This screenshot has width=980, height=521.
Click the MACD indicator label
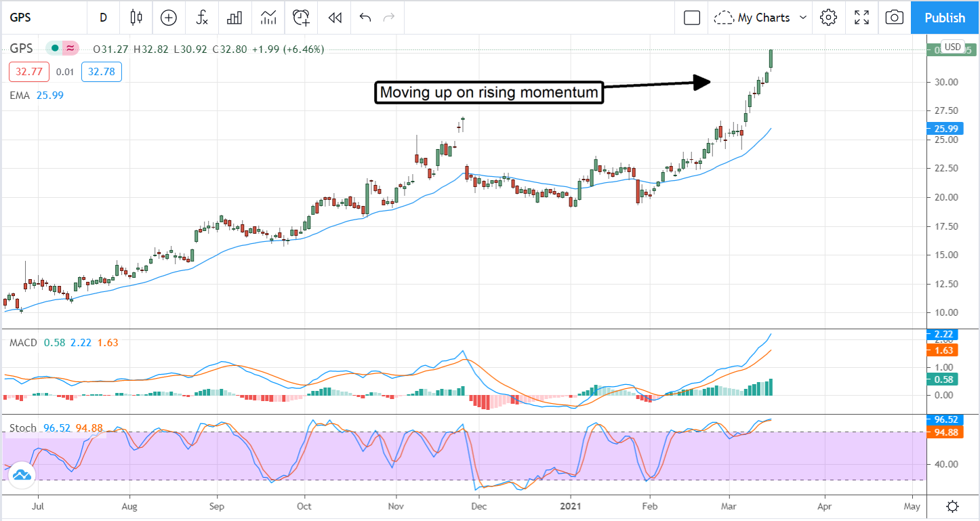click(23, 343)
